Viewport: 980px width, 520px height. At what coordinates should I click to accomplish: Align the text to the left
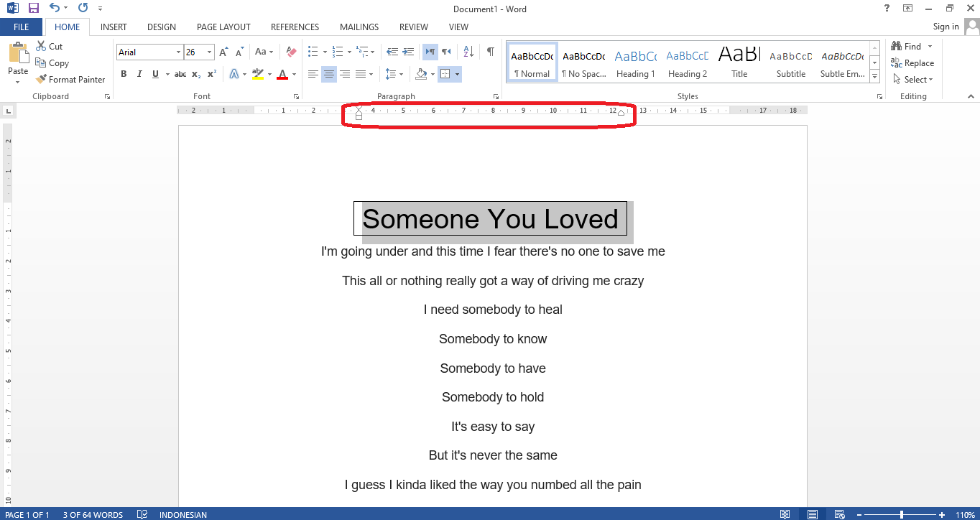(x=313, y=74)
